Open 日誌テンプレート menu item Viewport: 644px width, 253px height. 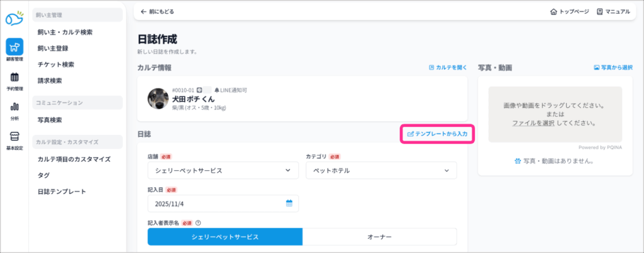tap(61, 191)
